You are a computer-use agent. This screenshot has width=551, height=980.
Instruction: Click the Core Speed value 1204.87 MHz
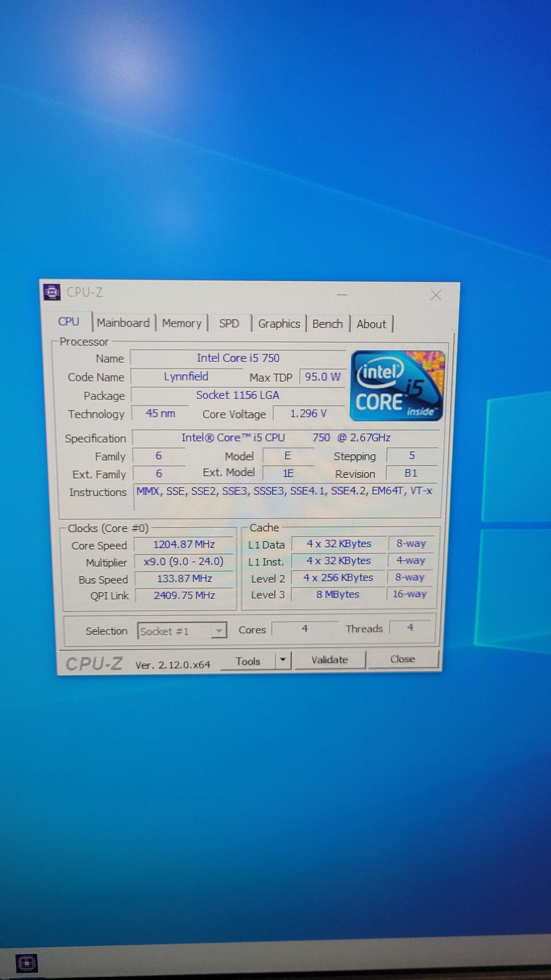pos(184,544)
